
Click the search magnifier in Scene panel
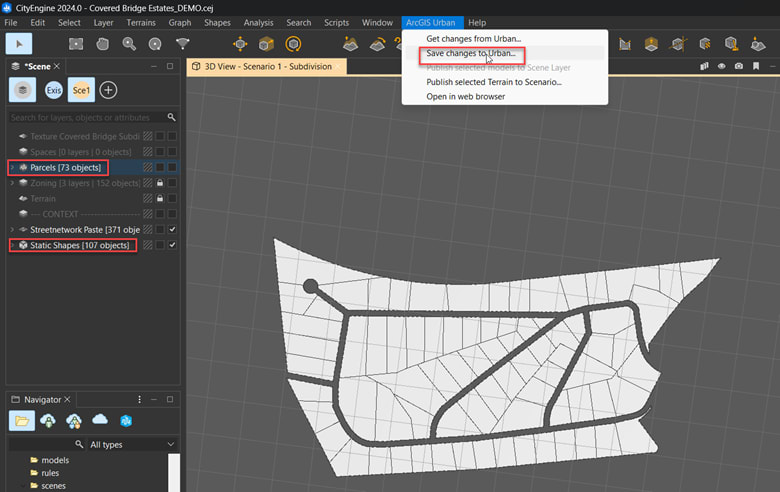pyautogui.click(x=171, y=117)
